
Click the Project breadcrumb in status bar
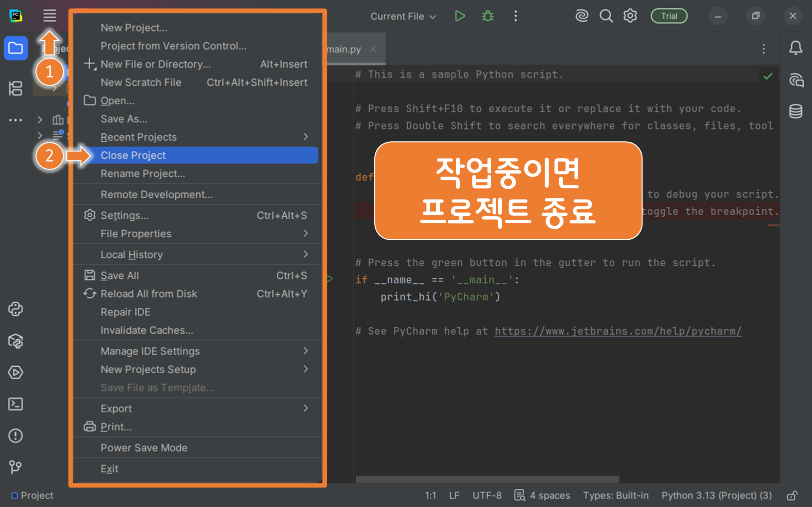pos(32,496)
